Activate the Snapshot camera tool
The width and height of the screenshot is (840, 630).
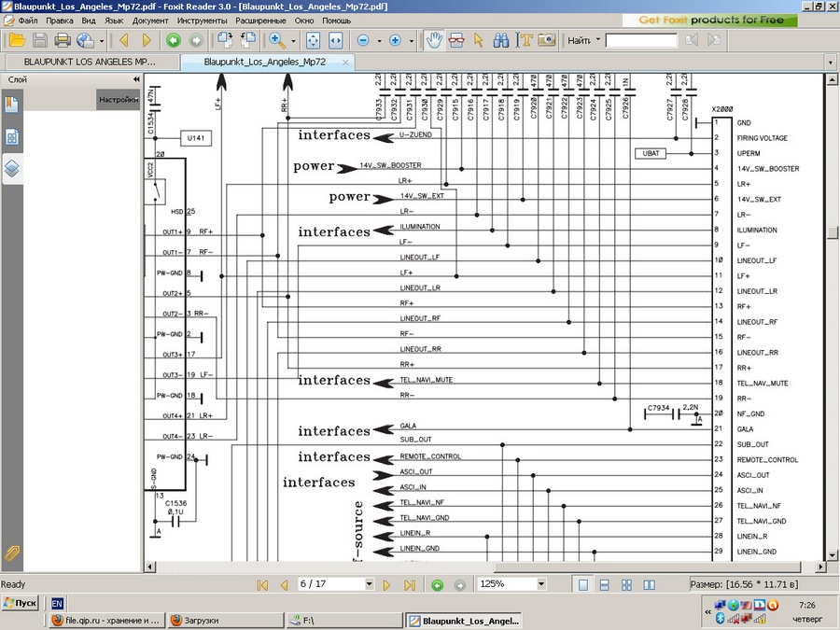(547, 40)
